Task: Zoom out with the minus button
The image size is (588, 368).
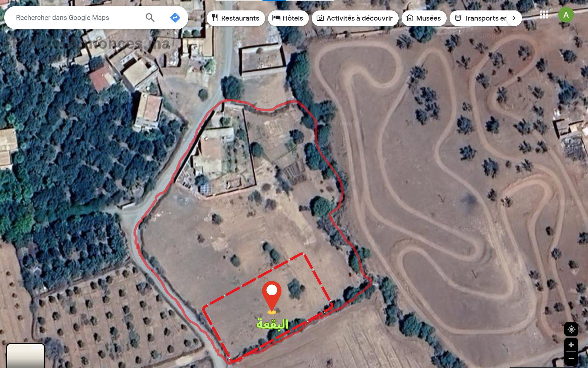Action: [x=571, y=359]
